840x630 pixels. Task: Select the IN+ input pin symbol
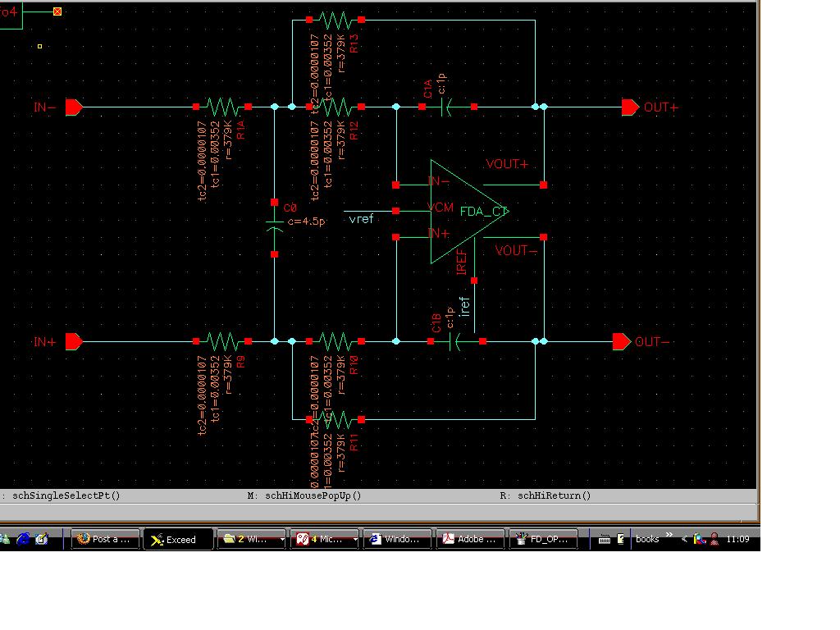pyautogui.click(x=74, y=341)
